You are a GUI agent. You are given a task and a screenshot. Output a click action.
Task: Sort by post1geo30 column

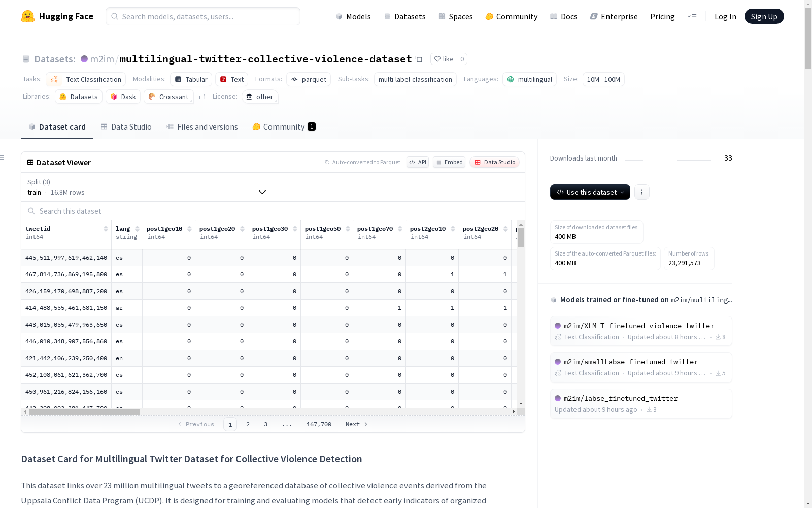[295, 229]
